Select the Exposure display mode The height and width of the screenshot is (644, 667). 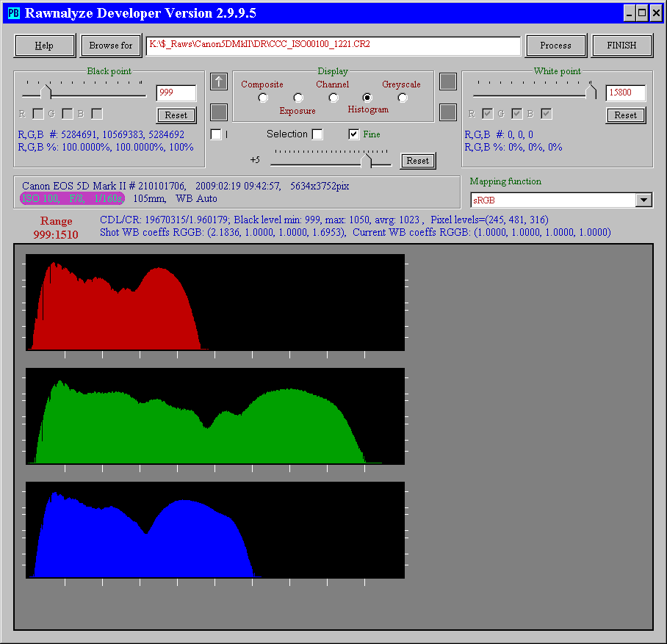point(298,98)
